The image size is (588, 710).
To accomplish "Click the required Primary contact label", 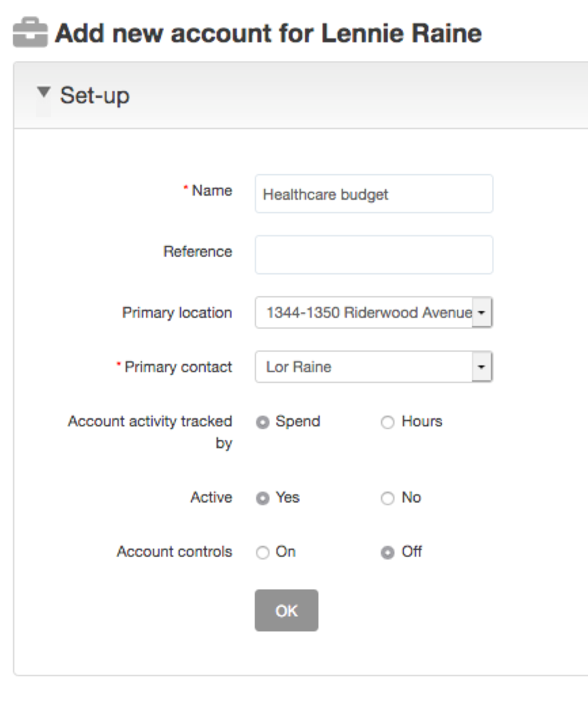I will coord(177,367).
